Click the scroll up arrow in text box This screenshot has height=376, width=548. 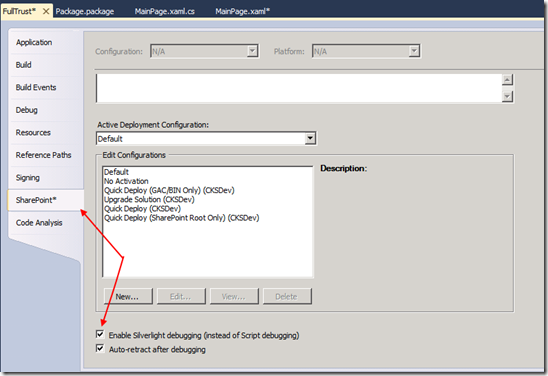coord(507,80)
